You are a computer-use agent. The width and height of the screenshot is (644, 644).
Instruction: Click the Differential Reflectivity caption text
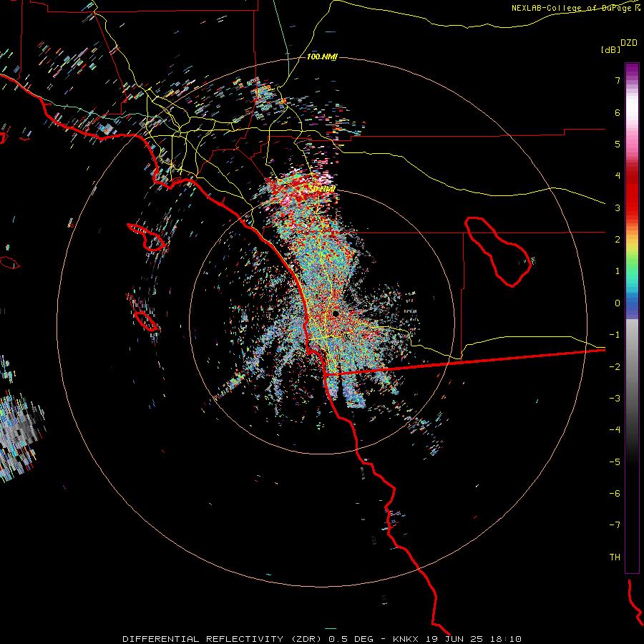(x=321, y=639)
